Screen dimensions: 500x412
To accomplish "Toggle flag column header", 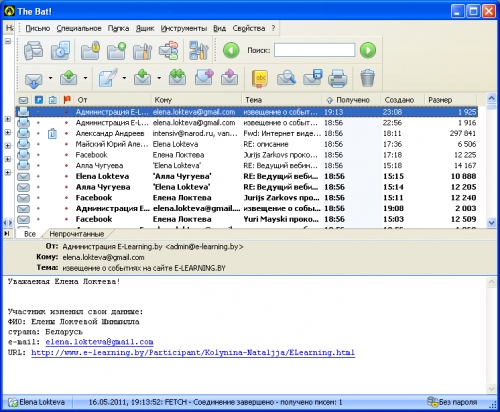I will point(67,100).
